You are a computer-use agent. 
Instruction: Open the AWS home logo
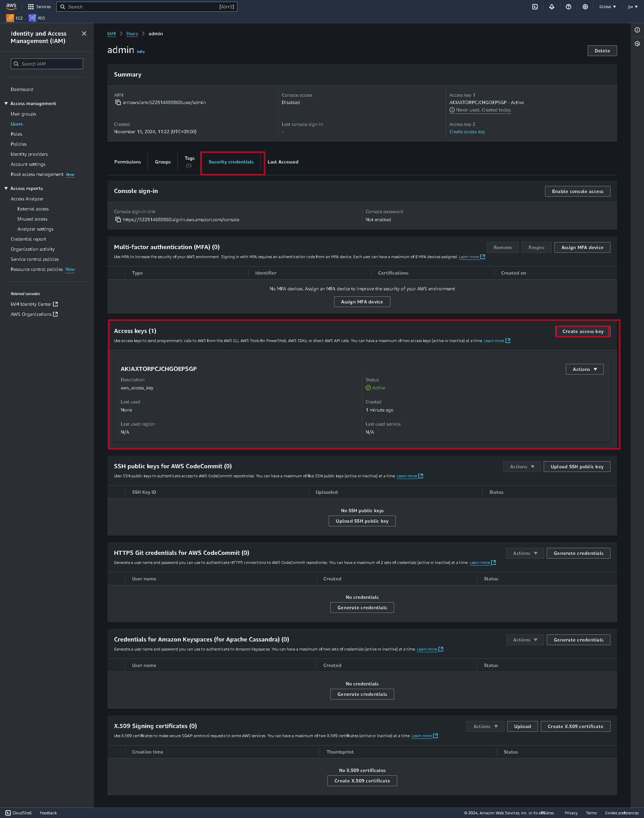(11, 6)
